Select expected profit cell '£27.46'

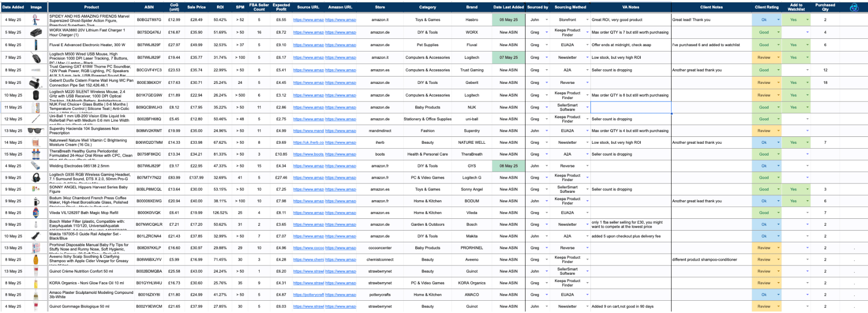tap(281, 178)
